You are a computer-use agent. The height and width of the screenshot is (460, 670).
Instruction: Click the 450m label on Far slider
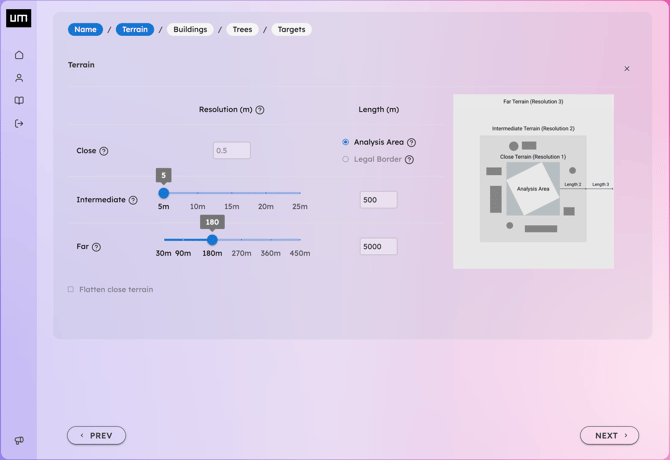[x=300, y=253]
